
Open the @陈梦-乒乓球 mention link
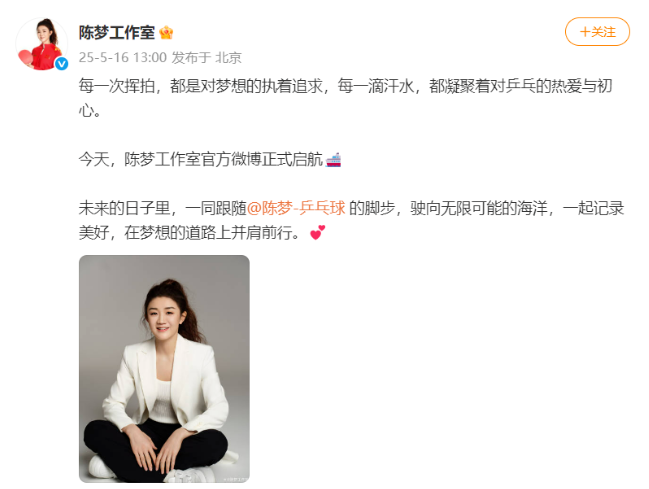pyautogui.click(x=296, y=208)
